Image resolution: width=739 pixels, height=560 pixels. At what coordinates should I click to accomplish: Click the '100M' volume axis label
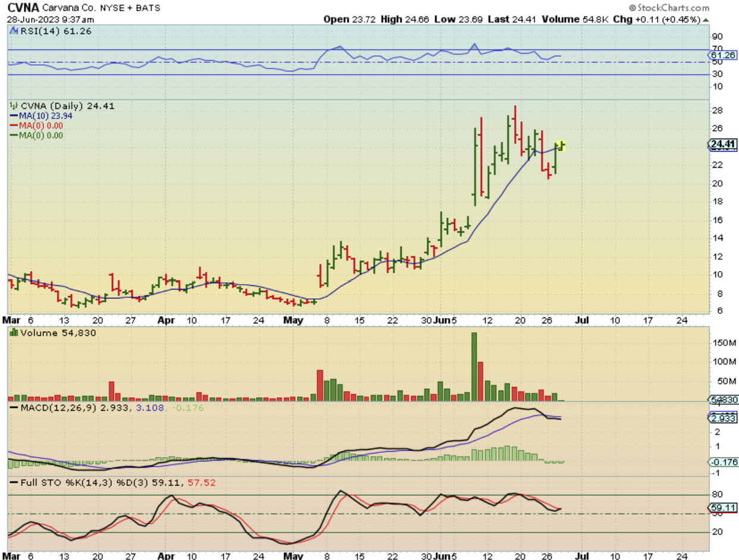pyautogui.click(x=725, y=361)
